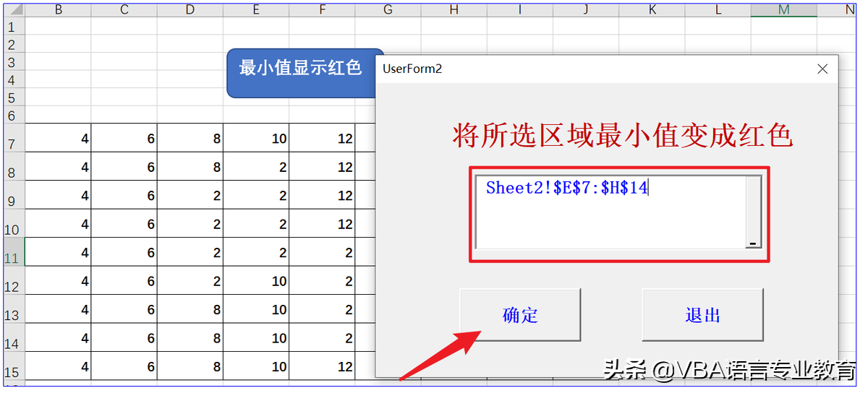
Task: Select cell F9 containing 12
Action: point(322,195)
